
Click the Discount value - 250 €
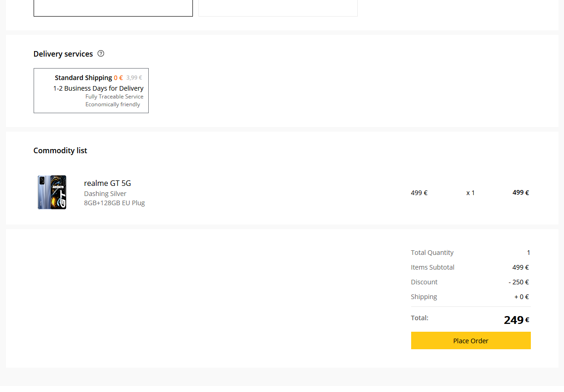click(518, 282)
